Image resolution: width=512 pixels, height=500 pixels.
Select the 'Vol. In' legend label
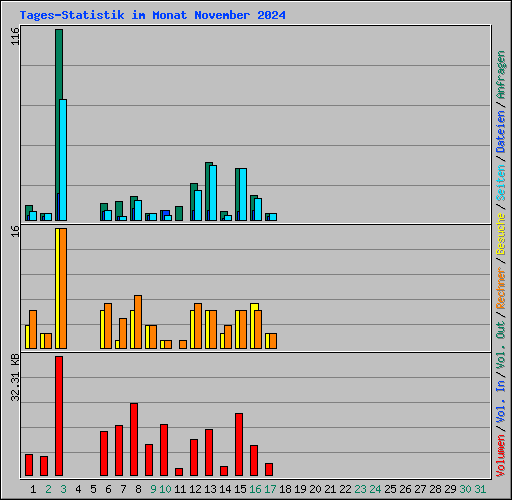click(500, 403)
